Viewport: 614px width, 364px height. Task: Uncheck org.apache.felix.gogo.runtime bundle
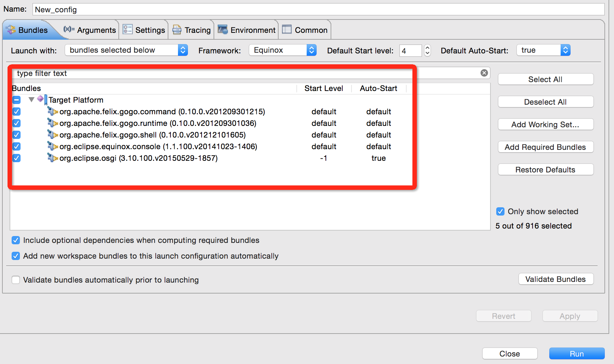16,123
